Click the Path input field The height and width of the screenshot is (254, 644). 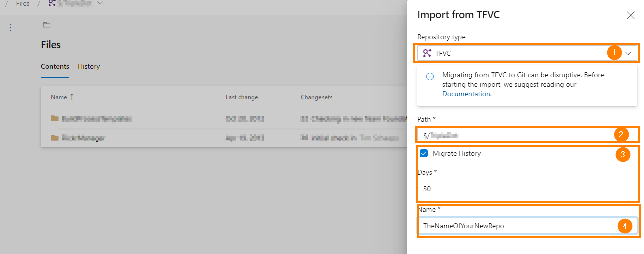pos(527,135)
